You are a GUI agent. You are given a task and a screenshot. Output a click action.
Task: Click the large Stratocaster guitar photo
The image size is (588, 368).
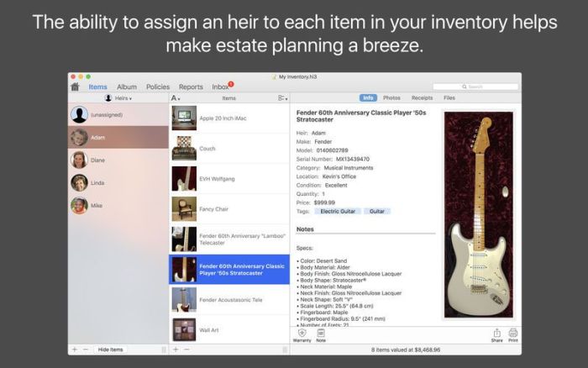tap(479, 214)
